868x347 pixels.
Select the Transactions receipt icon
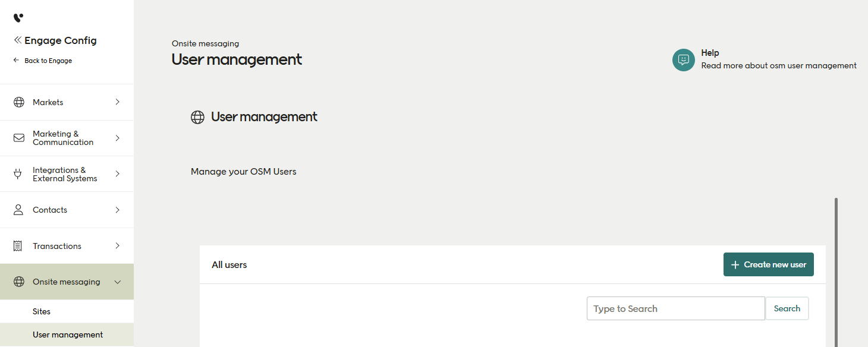pyautogui.click(x=18, y=245)
